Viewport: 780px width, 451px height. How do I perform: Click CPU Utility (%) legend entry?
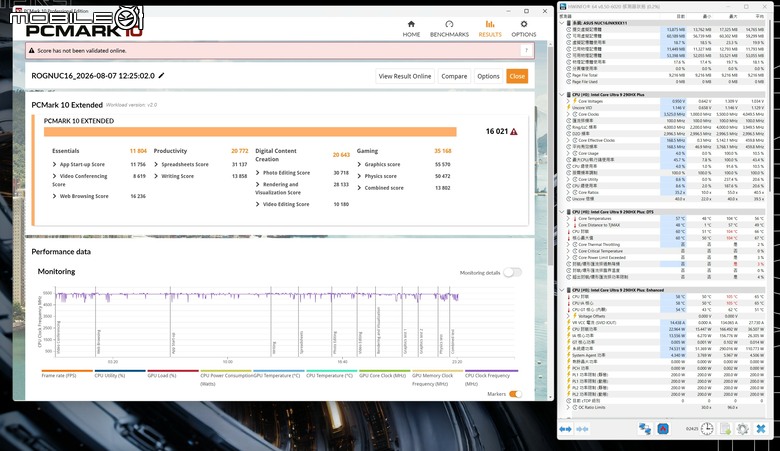click(x=110, y=376)
